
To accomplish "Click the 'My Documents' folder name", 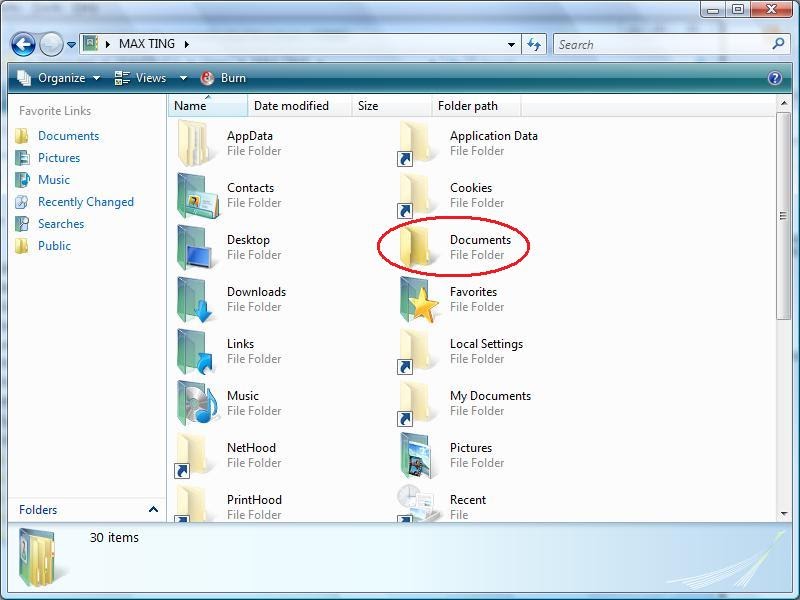I will click(490, 396).
